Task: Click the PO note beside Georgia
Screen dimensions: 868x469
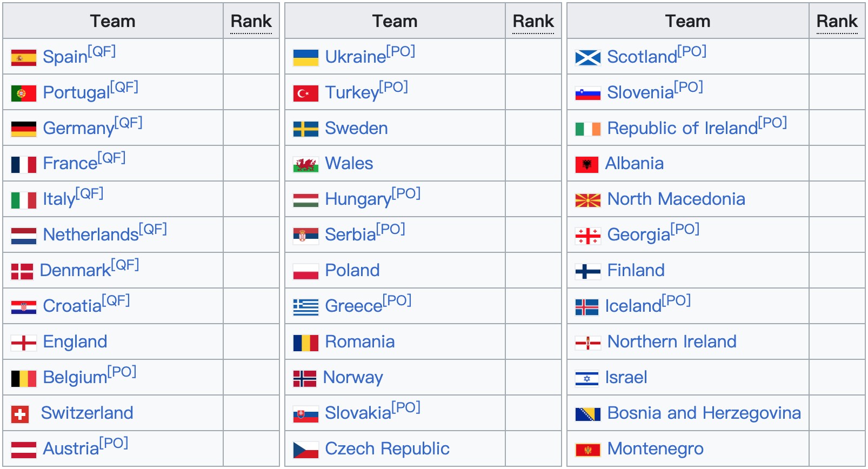Action: [x=685, y=230]
